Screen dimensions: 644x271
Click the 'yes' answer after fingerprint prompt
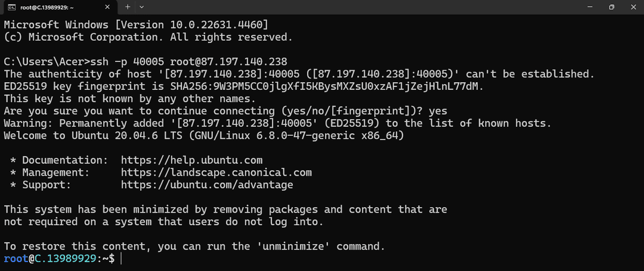(438, 111)
